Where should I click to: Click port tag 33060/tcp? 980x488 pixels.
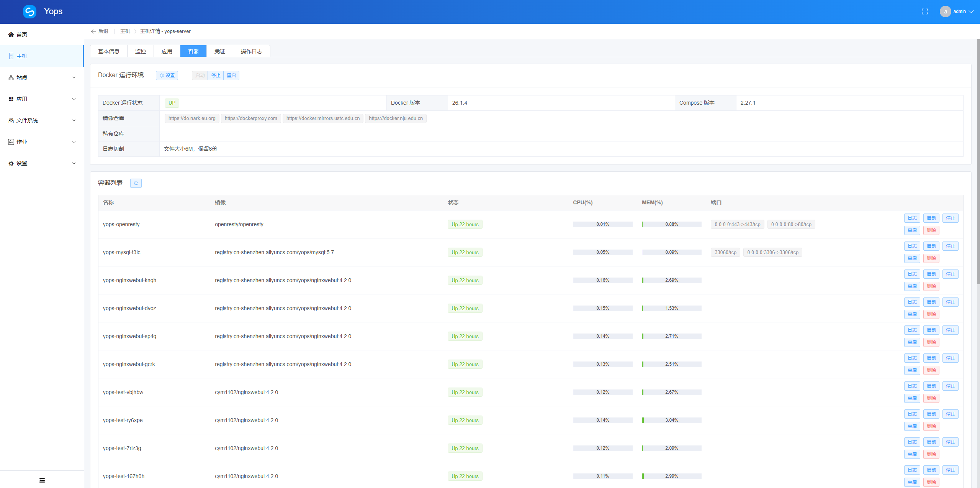[725, 252]
